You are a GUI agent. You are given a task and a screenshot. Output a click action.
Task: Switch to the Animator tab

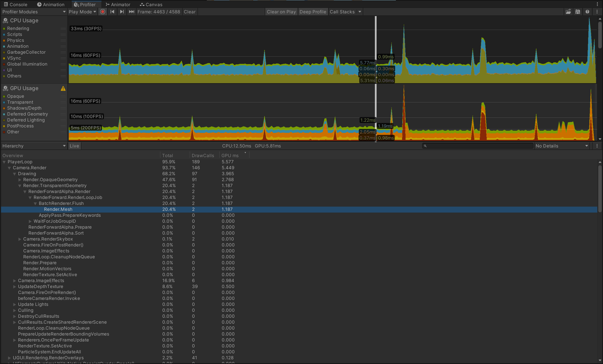tap(118, 4)
